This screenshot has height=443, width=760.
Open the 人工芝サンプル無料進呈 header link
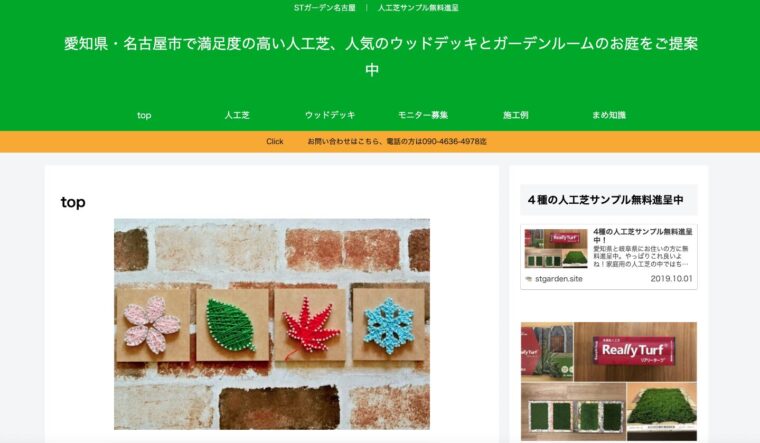pyautogui.click(x=418, y=8)
